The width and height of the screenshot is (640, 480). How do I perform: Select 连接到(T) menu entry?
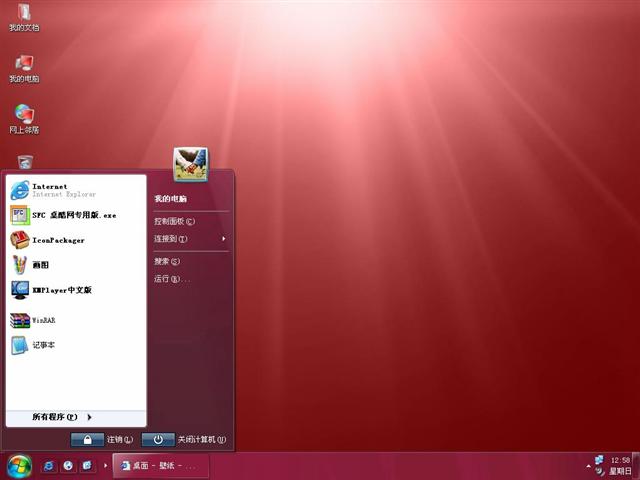[171, 239]
